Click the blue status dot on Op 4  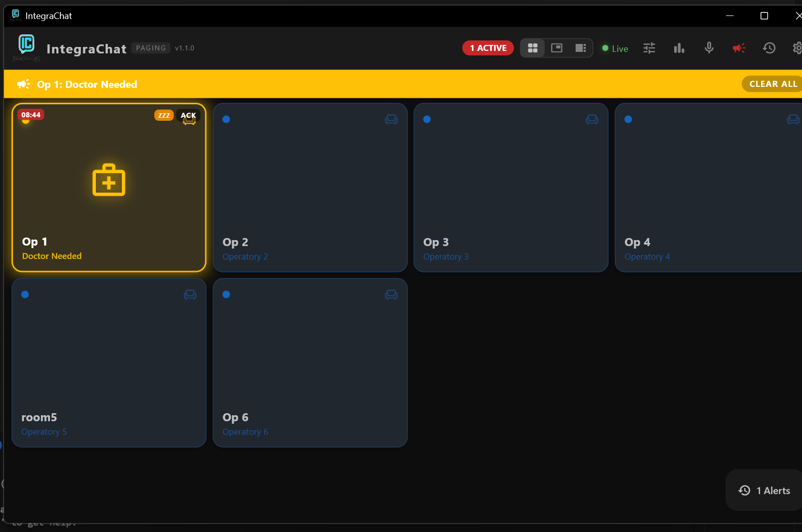(x=628, y=119)
